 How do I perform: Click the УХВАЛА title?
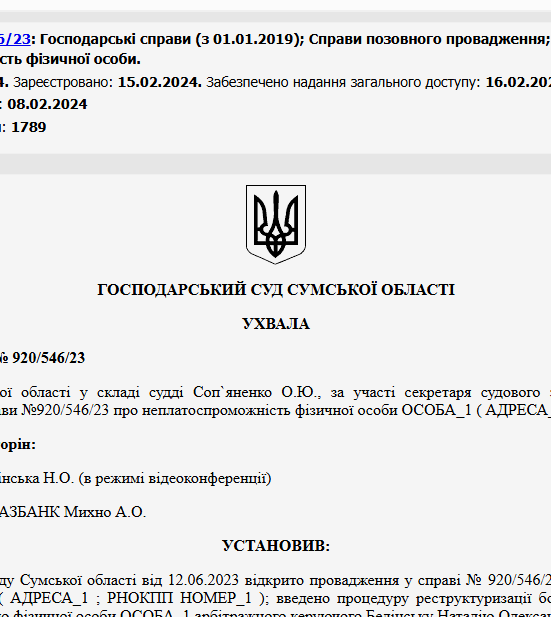click(x=276, y=324)
